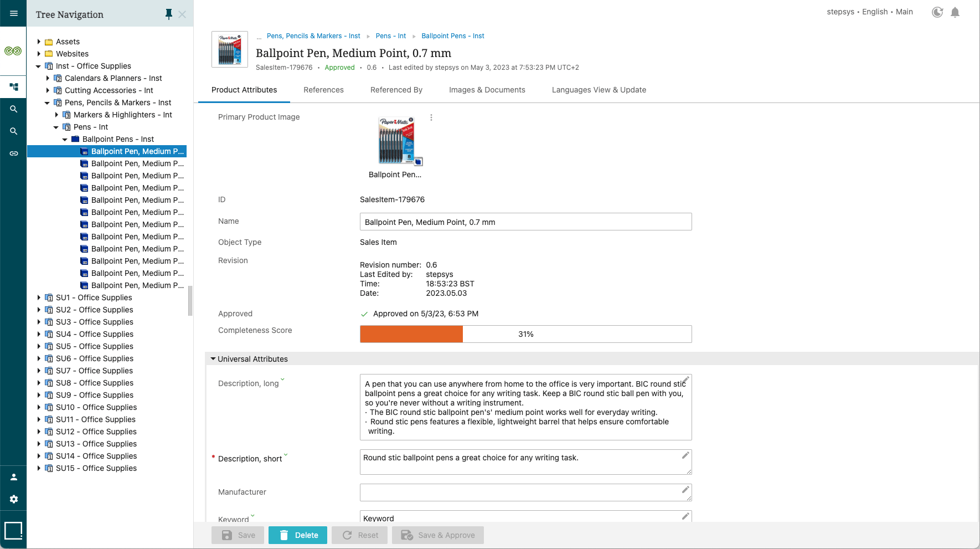
Task: Click the Description, short text field
Action: [x=526, y=462]
